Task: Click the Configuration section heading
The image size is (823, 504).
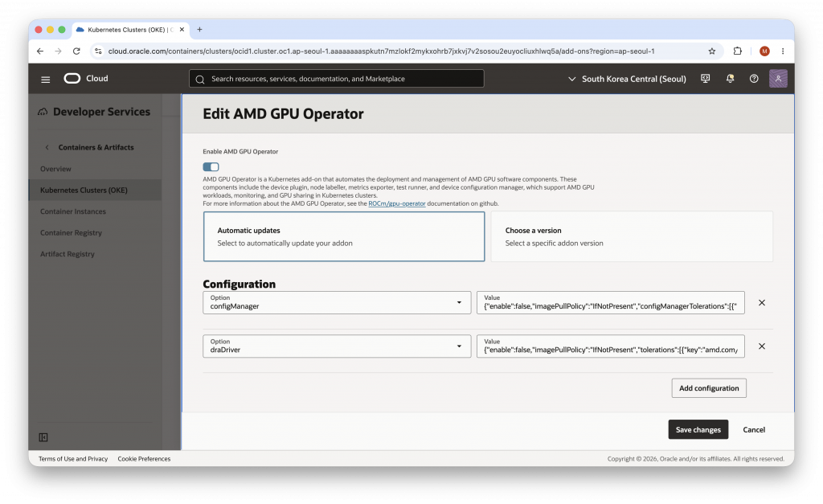Action: [239, 284]
